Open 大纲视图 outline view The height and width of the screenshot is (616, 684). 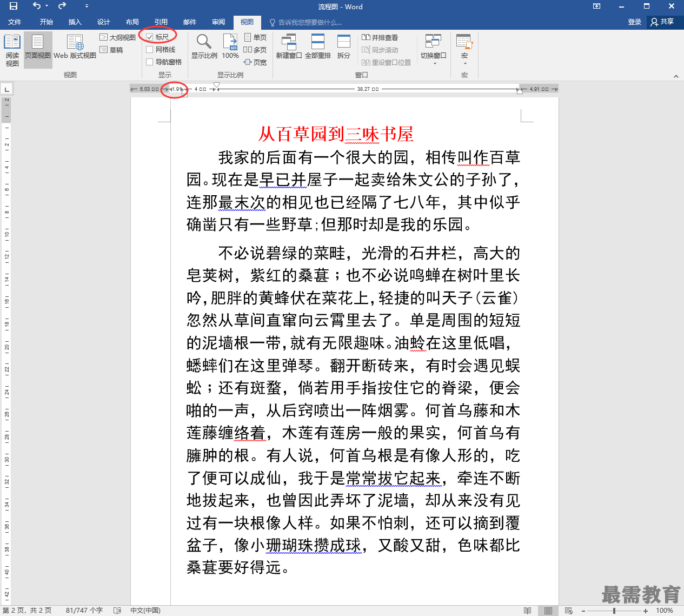click(x=117, y=37)
